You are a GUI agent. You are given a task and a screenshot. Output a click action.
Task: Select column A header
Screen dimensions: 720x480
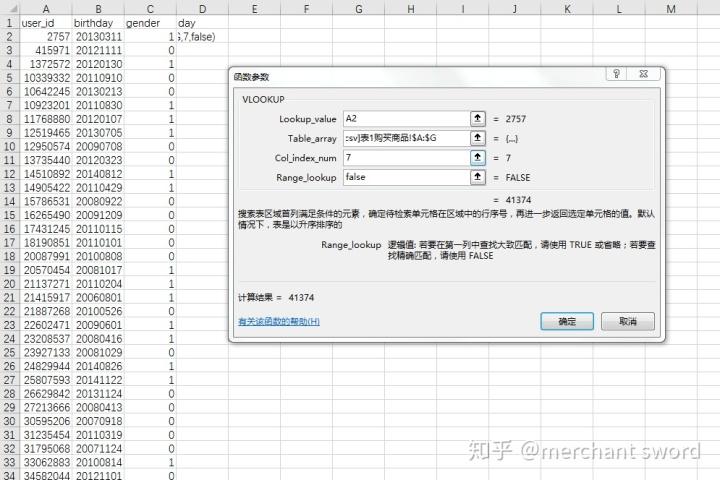pos(46,9)
